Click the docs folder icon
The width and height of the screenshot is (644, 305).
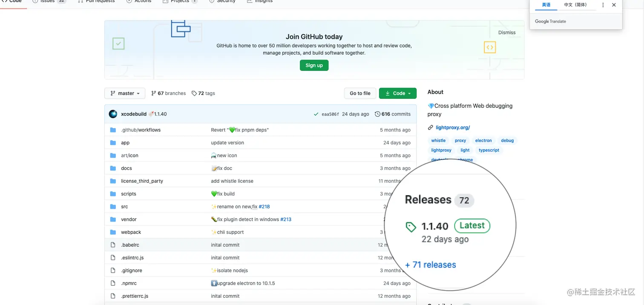point(113,168)
